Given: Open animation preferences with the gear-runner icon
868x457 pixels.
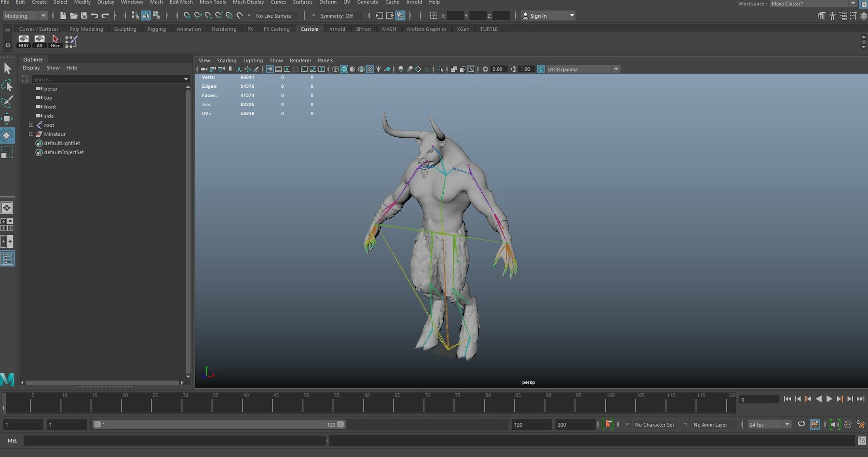Looking at the screenshot, I should pos(861,425).
